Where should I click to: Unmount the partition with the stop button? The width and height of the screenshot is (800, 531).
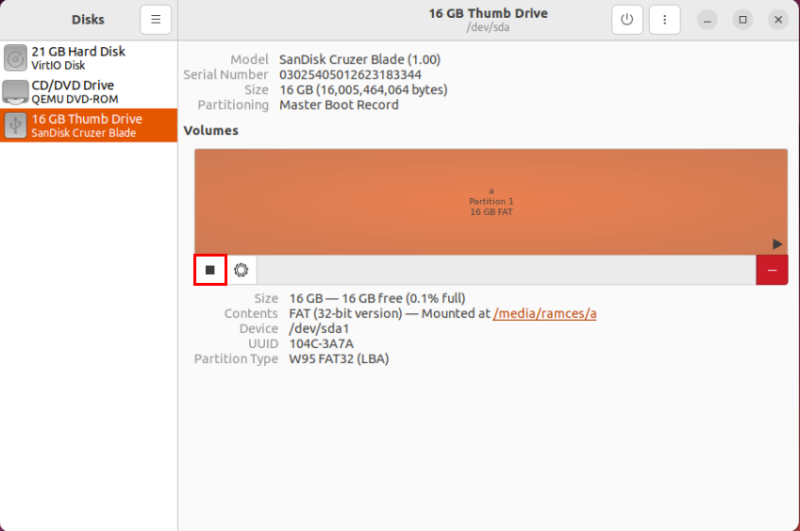(210, 270)
